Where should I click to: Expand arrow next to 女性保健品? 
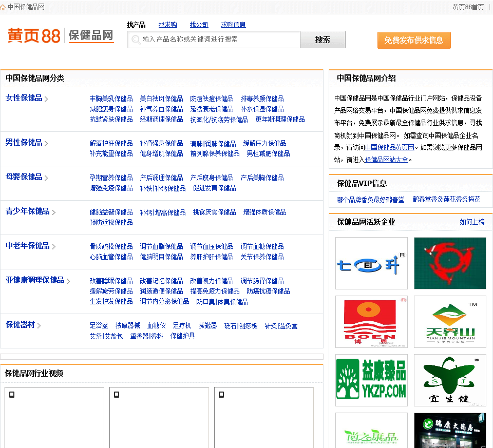coord(46,99)
